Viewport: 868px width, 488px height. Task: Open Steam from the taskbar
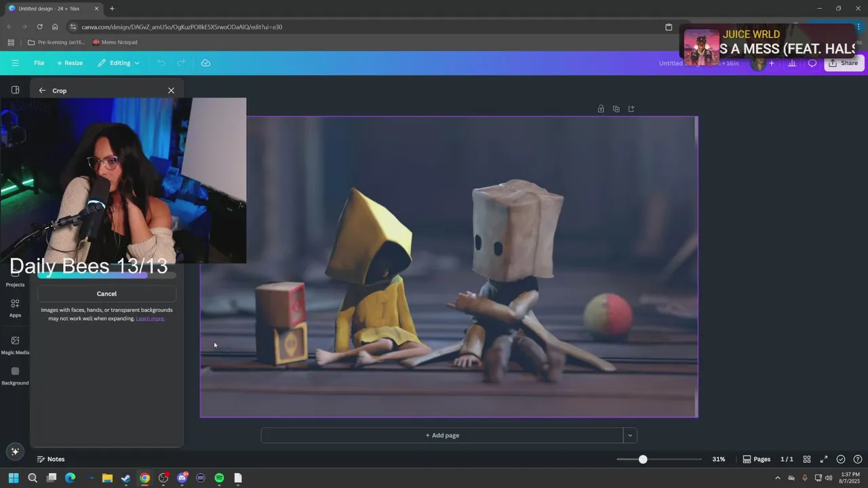point(126,478)
